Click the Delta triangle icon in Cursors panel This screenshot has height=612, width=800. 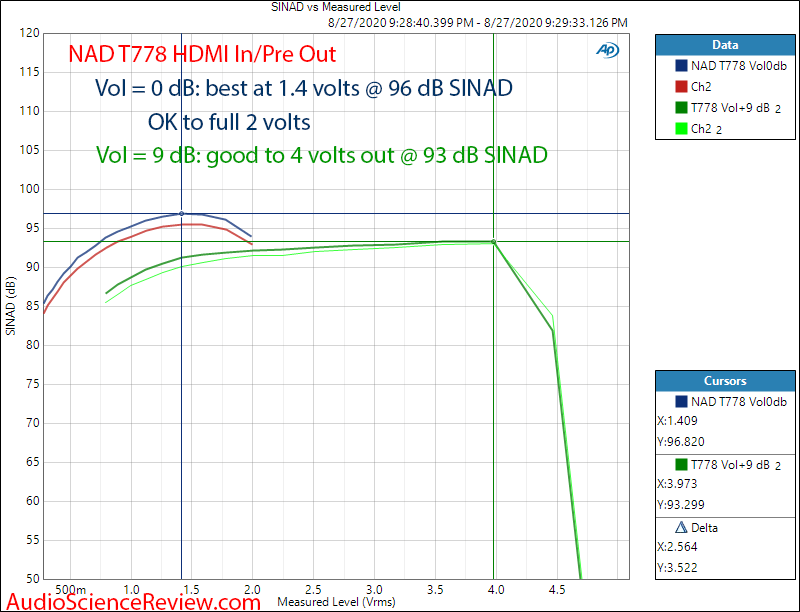point(681,527)
